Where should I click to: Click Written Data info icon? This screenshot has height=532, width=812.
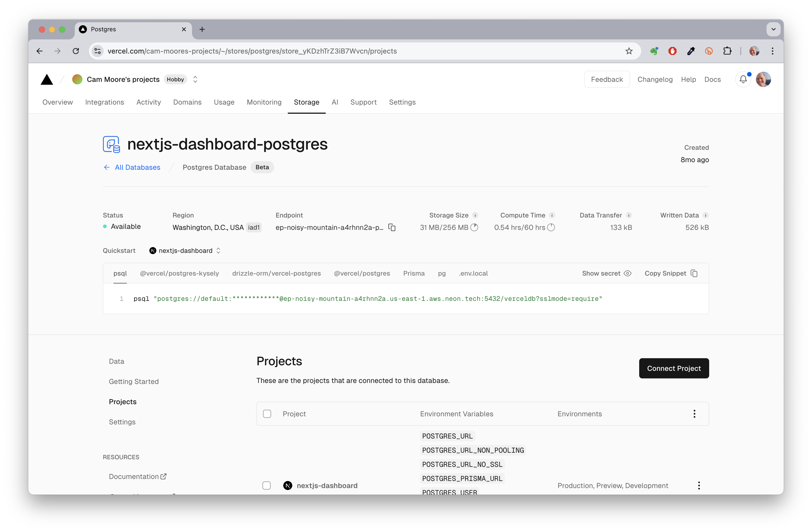tap(705, 215)
